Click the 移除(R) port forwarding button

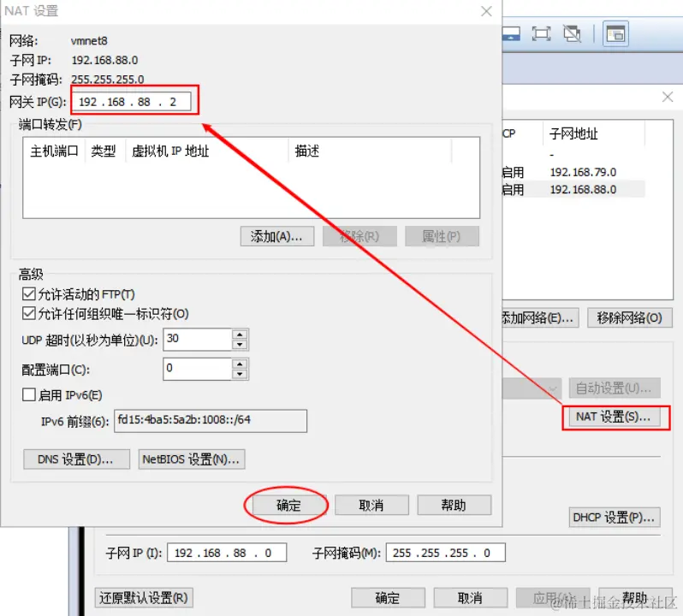(x=359, y=236)
